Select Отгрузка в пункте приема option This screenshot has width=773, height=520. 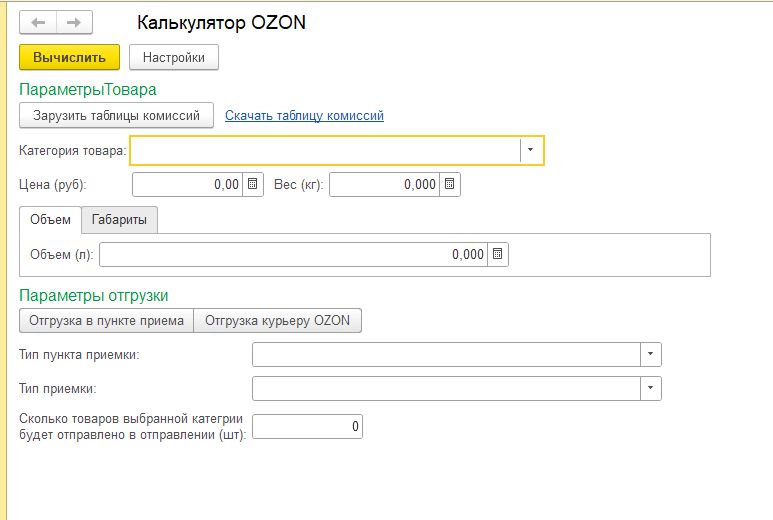coord(106,320)
